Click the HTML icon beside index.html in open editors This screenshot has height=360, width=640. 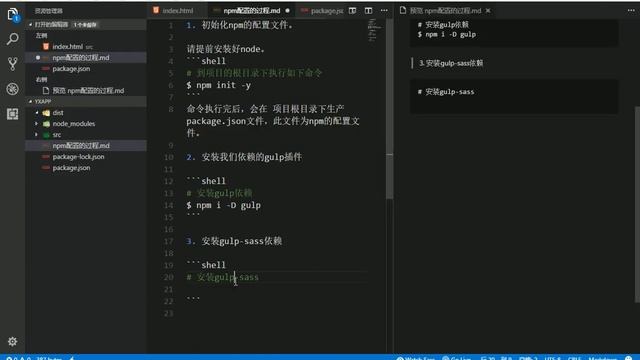coord(46,47)
